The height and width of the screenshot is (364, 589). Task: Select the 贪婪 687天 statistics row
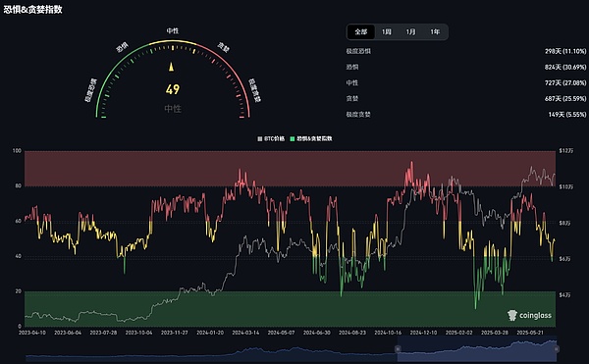pos(465,98)
